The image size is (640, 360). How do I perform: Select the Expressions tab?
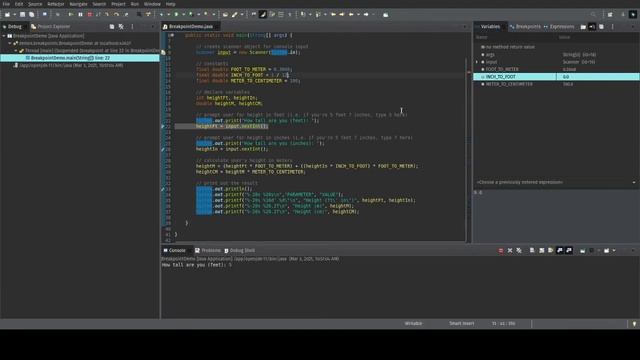pos(559,27)
